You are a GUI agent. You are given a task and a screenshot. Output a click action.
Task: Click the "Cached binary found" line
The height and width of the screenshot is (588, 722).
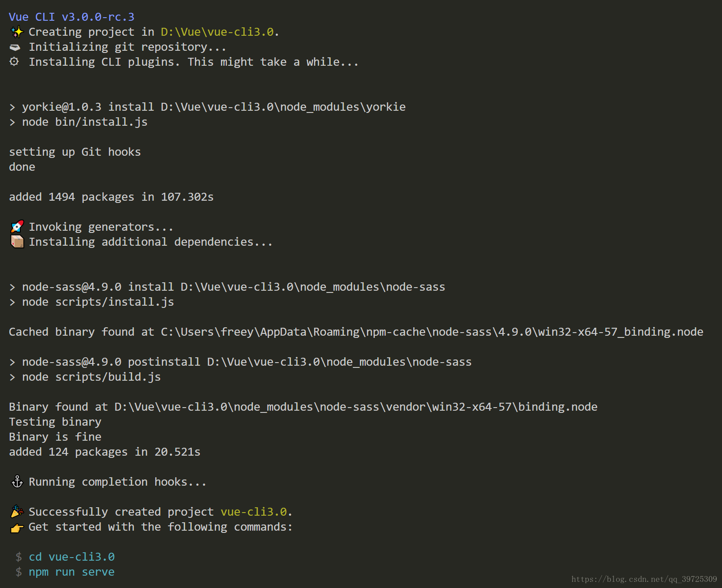point(356,332)
